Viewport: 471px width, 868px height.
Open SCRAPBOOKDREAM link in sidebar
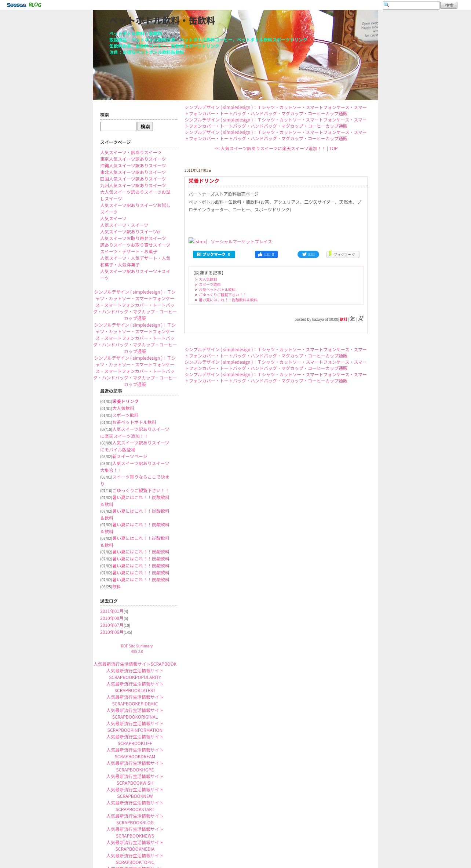pos(135,753)
